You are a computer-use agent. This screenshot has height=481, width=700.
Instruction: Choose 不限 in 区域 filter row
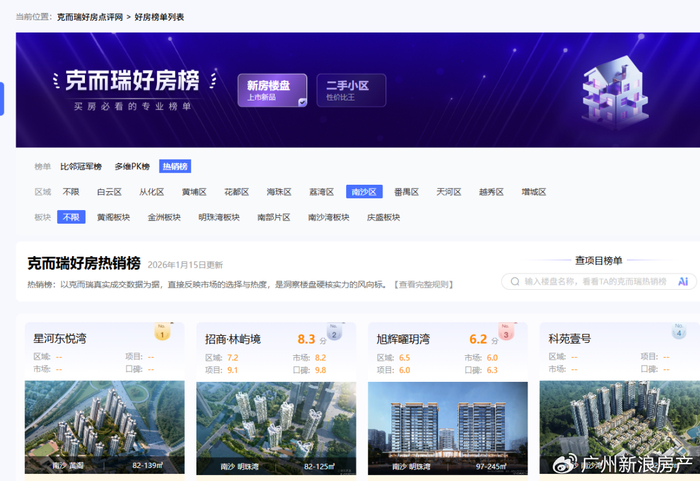[x=71, y=192]
